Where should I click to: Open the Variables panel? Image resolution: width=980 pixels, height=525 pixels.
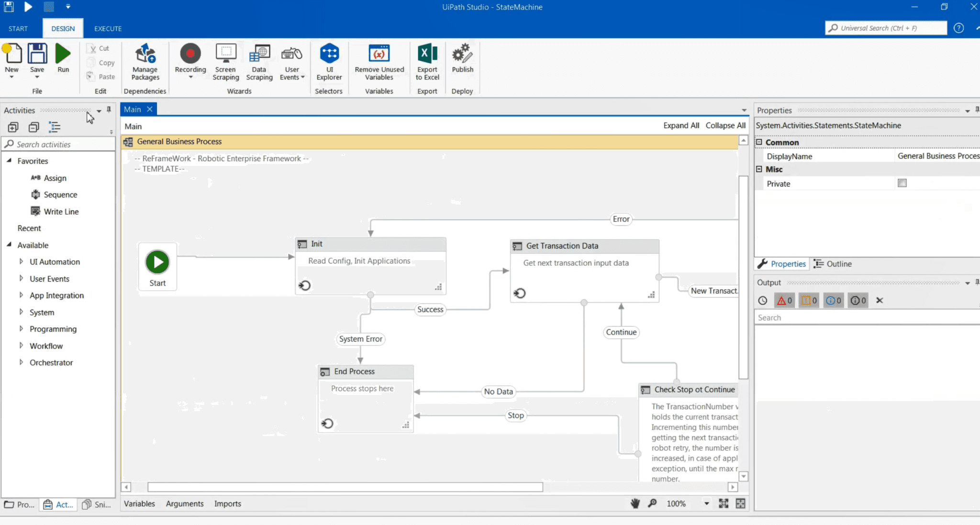(x=139, y=503)
